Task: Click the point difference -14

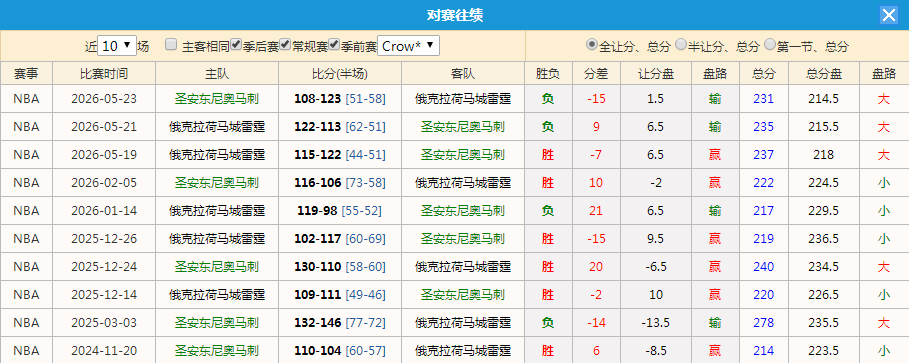Action: 596,322
